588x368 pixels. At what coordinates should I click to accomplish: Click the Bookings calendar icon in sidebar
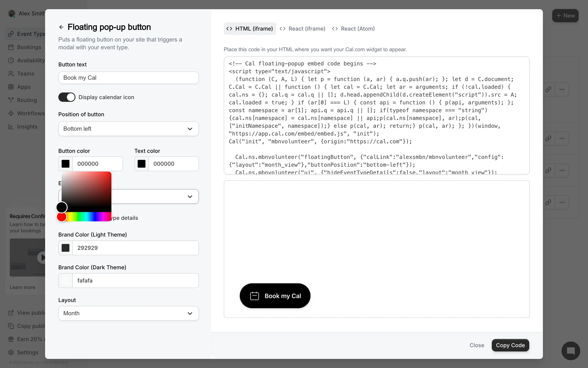pos(11,47)
